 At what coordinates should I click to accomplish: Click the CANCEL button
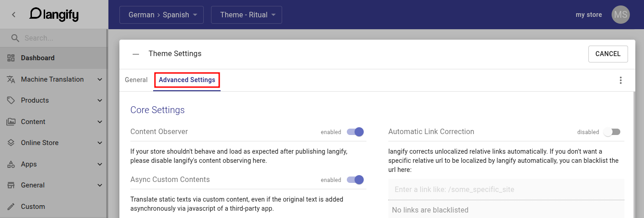tap(608, 54)
